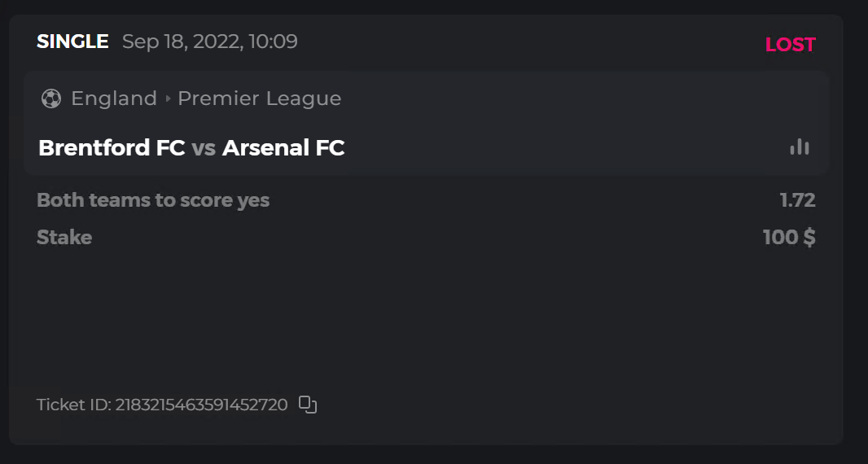This screenshot has width=868, height=464.
Task: Click the Ticket ID label
Action: click(72, 405)
